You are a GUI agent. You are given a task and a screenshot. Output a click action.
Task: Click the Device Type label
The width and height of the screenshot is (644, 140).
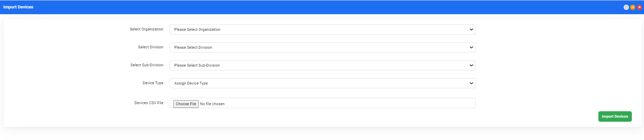[x=153, y=83]
